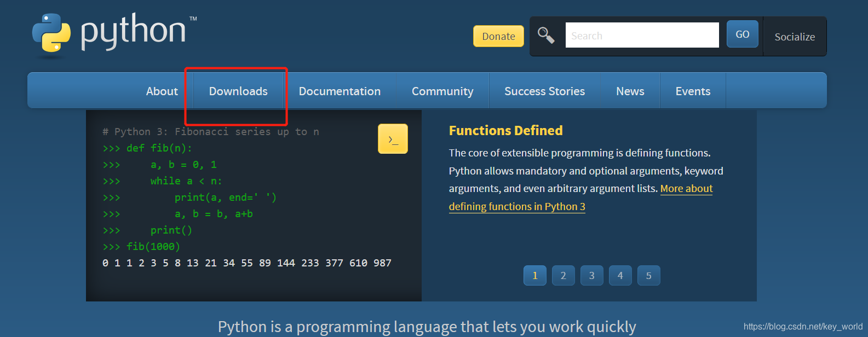Click the Donate button
Viewport: 868px width, 337px height.
pyautogui.click(x=498, y=36)
